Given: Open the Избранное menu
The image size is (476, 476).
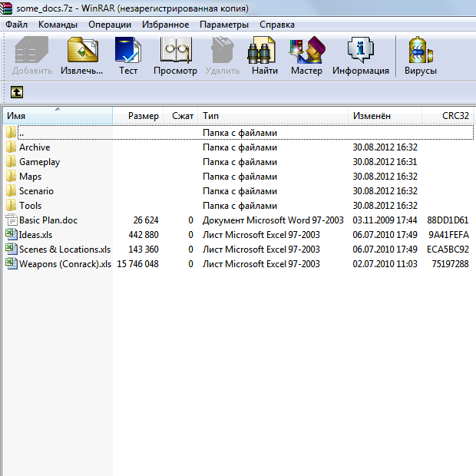Looking at the screenshot, I should (x=165, y=25).
